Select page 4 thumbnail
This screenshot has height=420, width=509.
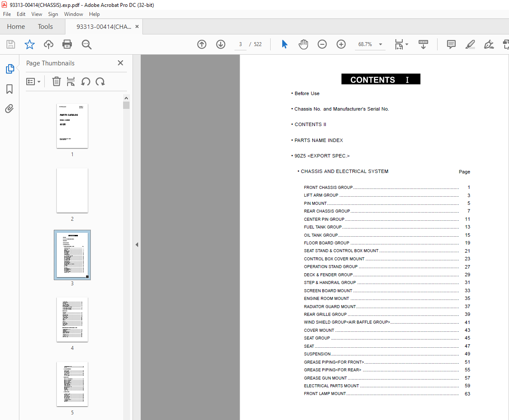click(72, 320)
